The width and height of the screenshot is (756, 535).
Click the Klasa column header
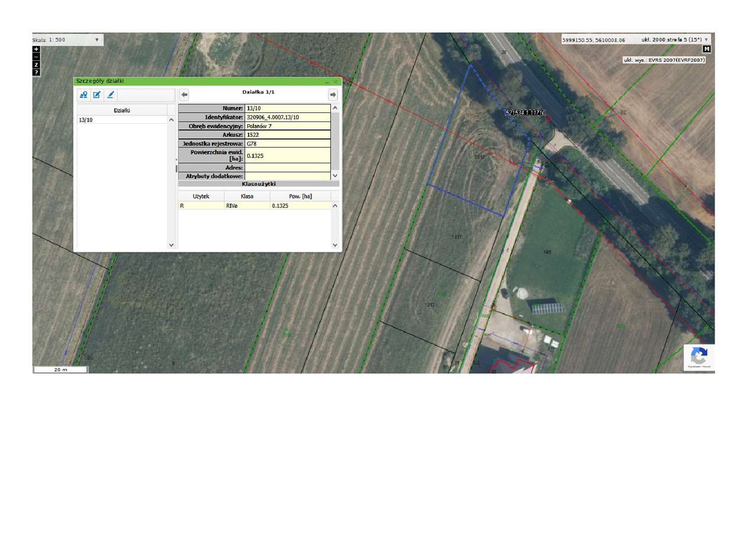[247, 196]
